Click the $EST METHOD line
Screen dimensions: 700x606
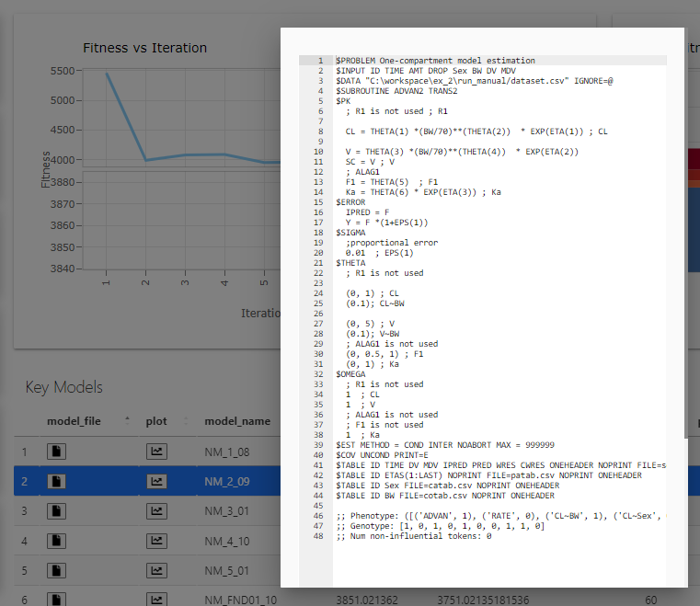pos(445,445)
